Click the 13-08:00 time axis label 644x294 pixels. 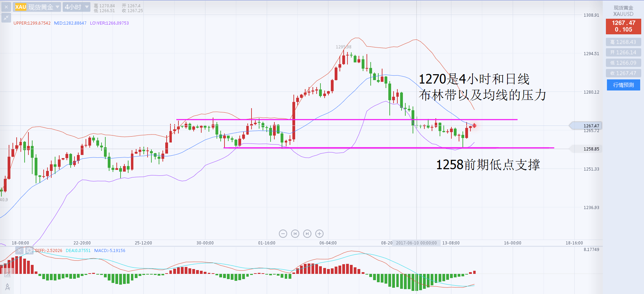click(x=451, y=243)
